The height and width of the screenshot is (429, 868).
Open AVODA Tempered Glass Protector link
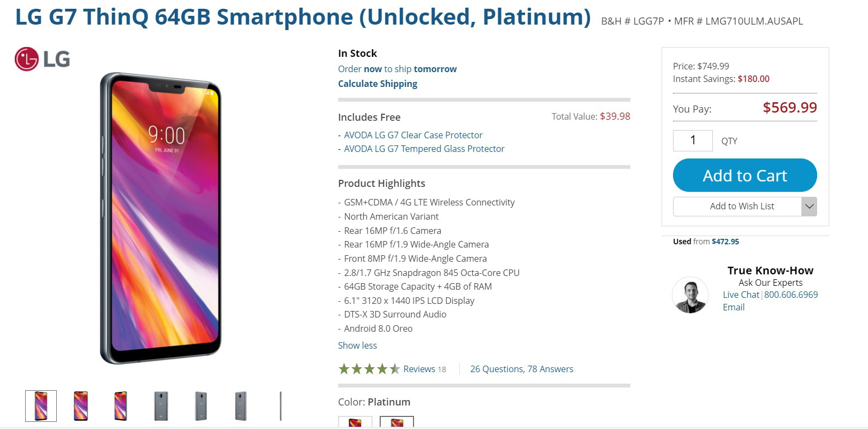click(424, 149)
